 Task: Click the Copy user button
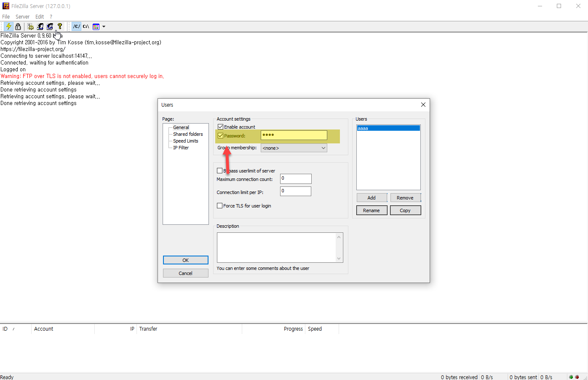(x=405, y=210)
